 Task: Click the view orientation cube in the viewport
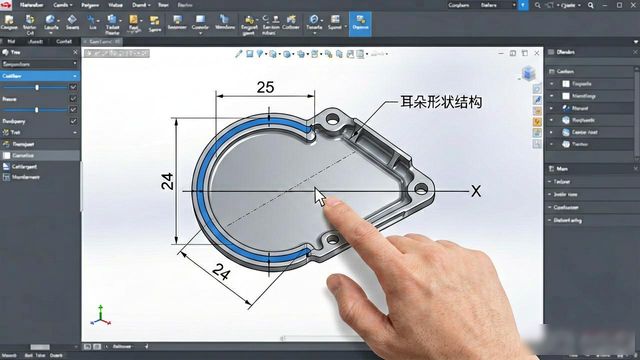[x=529, y=73]
